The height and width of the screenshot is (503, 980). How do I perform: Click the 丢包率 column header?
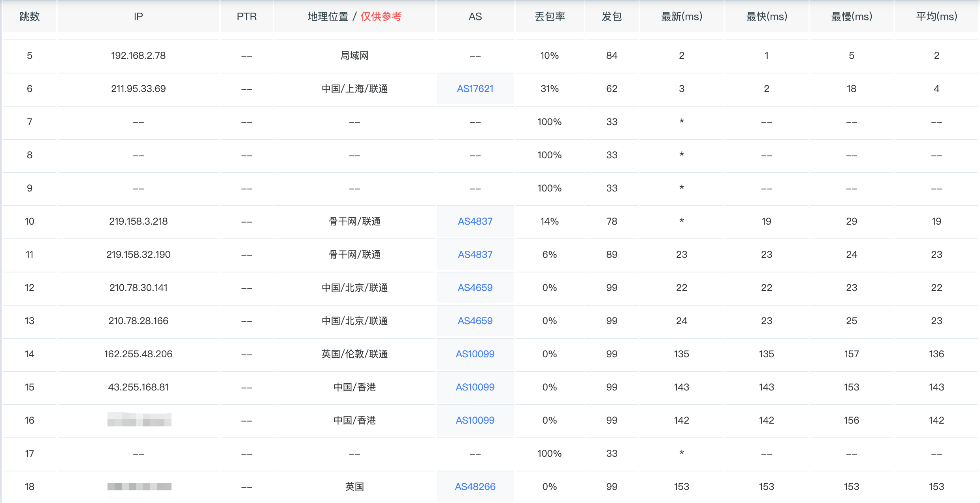click(550, 17)
